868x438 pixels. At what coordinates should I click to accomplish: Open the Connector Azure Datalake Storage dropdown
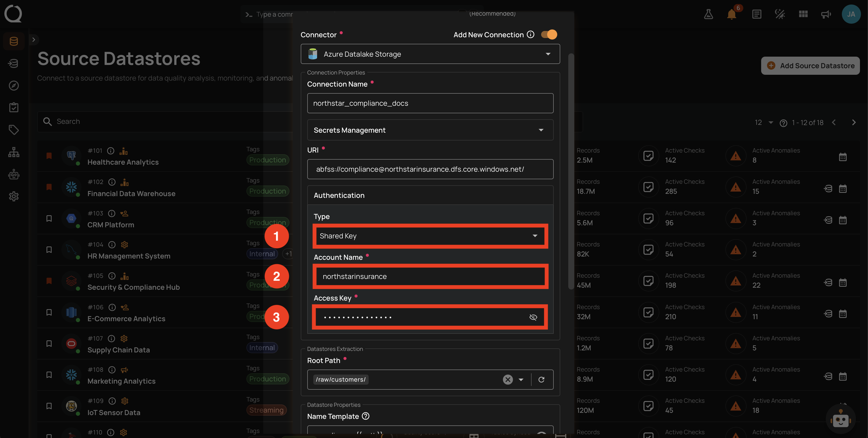click(x=430, y=54)
